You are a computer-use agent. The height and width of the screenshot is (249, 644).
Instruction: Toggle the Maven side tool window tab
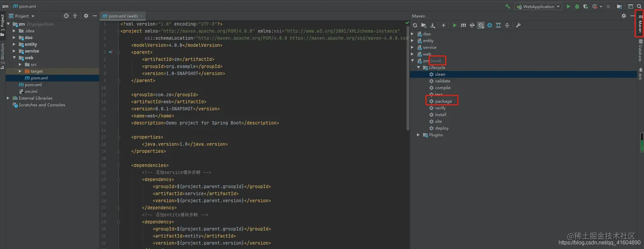coord(640,24)
